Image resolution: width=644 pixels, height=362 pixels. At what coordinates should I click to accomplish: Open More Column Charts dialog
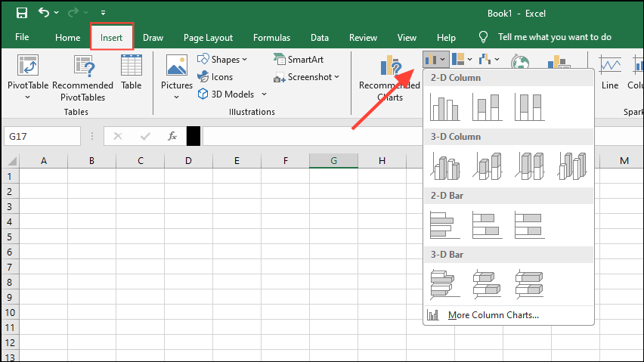(493, 314)
